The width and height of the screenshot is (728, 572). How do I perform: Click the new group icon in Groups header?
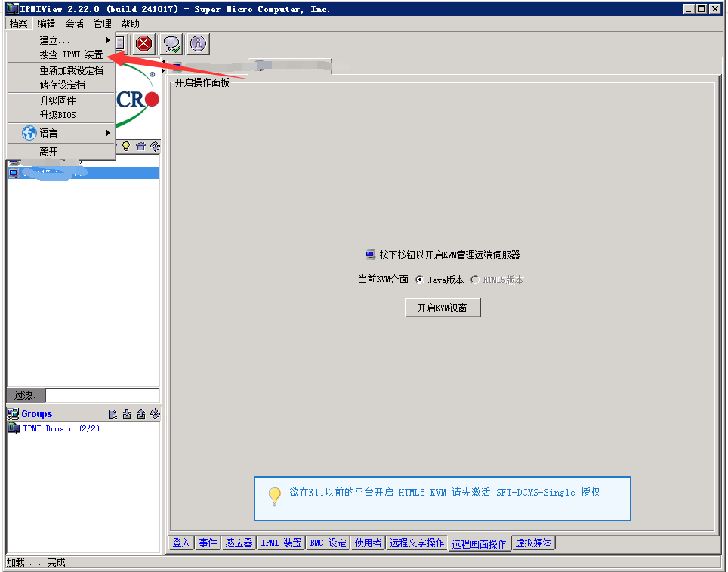point(113,414)
